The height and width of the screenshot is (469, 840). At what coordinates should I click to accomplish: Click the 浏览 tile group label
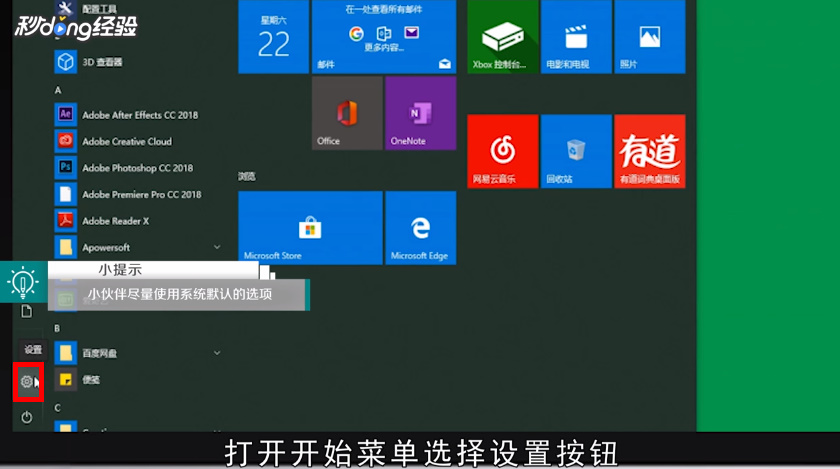click(247, 176)
